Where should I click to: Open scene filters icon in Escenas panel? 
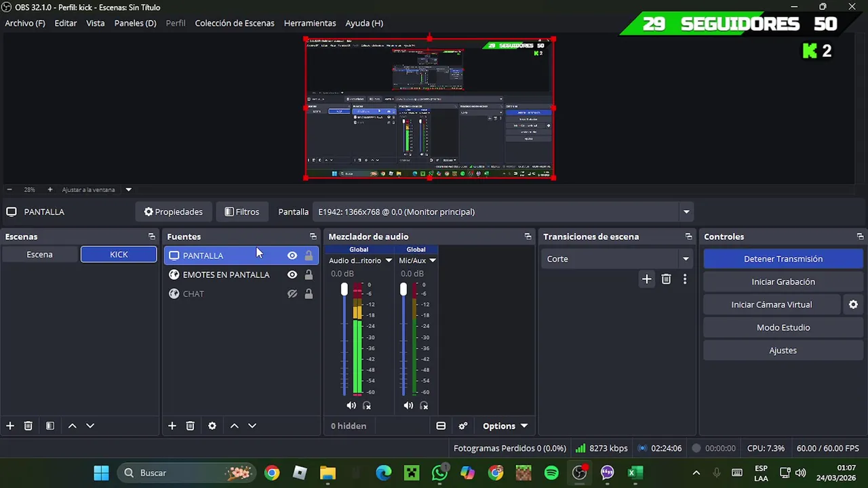(x=50, y=426)
